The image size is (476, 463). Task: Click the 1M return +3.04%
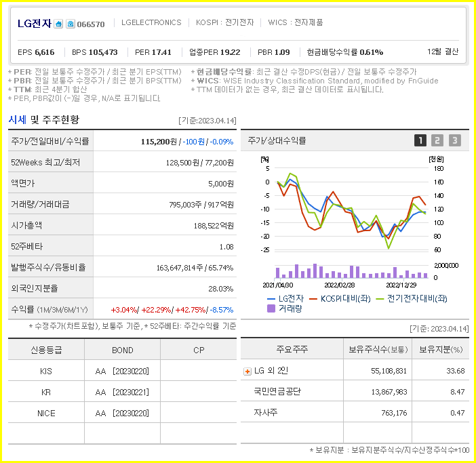click(124, 310)
